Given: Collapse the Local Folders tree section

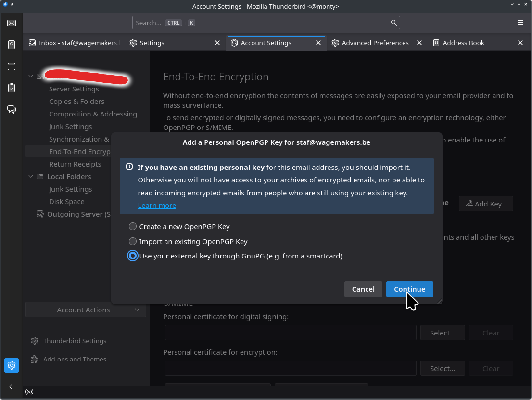Looking at the screenshot, I should click(31, 177).
